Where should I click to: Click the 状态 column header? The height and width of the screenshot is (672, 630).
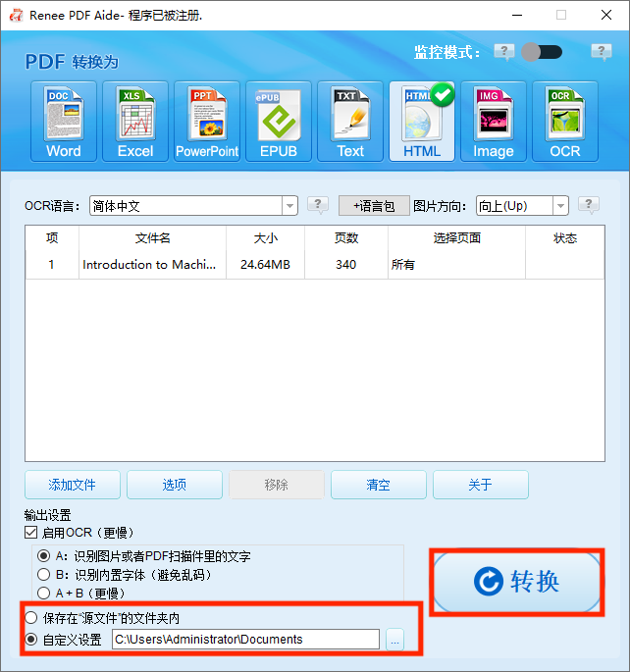point(565,237)
